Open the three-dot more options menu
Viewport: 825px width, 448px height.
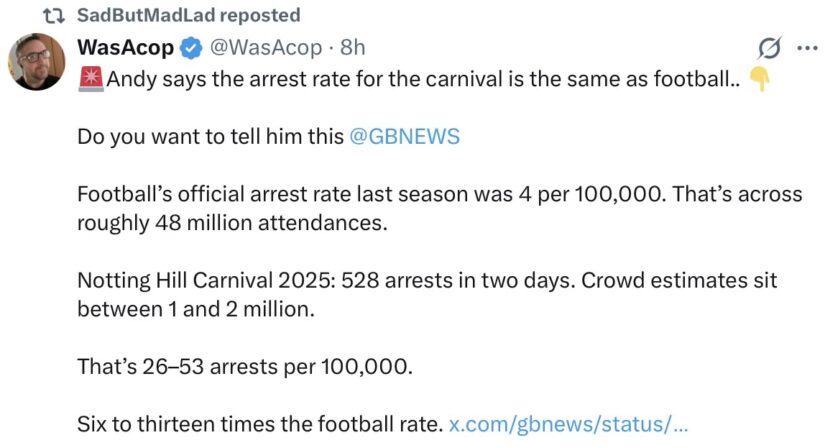click(x=807, y=48)
